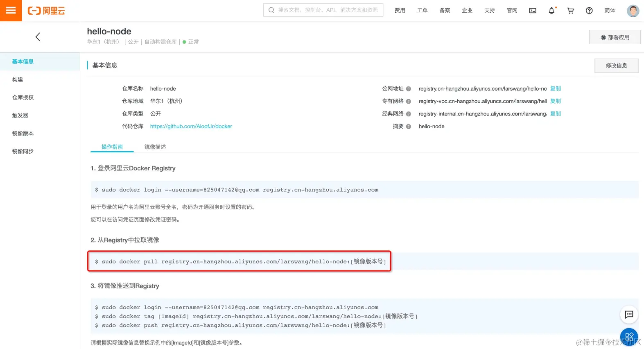Click the Alibaba Cloud logo
The image size is (644, 349).
point(46,11)
